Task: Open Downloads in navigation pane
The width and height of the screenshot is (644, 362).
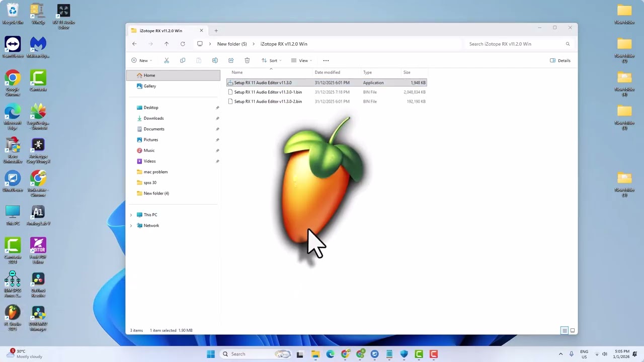Action: pyautogui.click(x=173, y=118)
